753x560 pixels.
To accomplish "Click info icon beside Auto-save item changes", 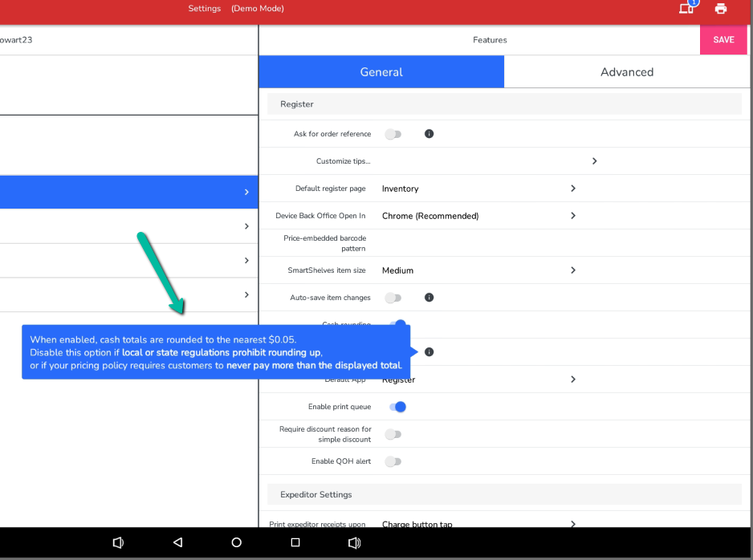I will [429, 298].
